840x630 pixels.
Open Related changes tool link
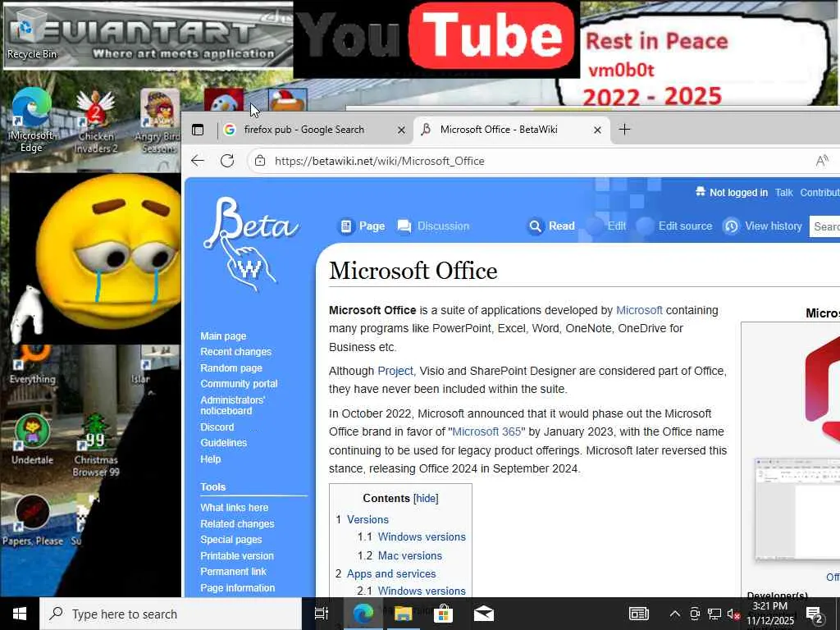coord(237,524)
